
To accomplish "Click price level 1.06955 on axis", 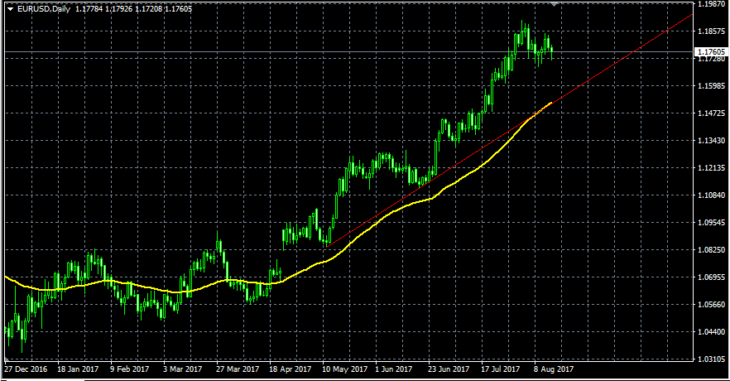I will coord(711,277).
